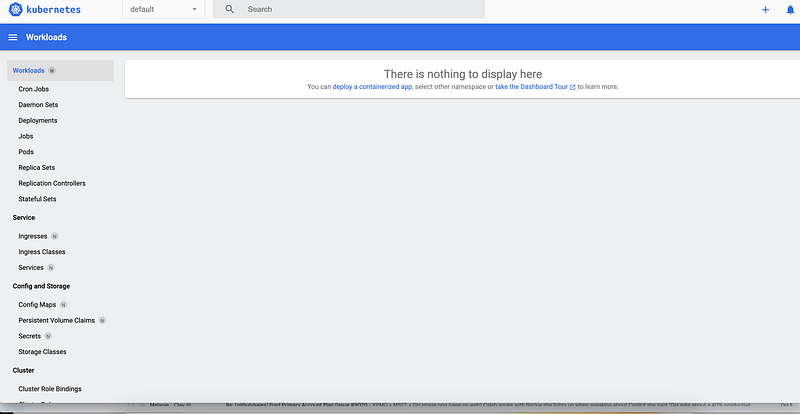Viewport: 800px width, 414px height.
Task: Click namespaced badge next to Ingresses
Action: click(x=55, y=236)
